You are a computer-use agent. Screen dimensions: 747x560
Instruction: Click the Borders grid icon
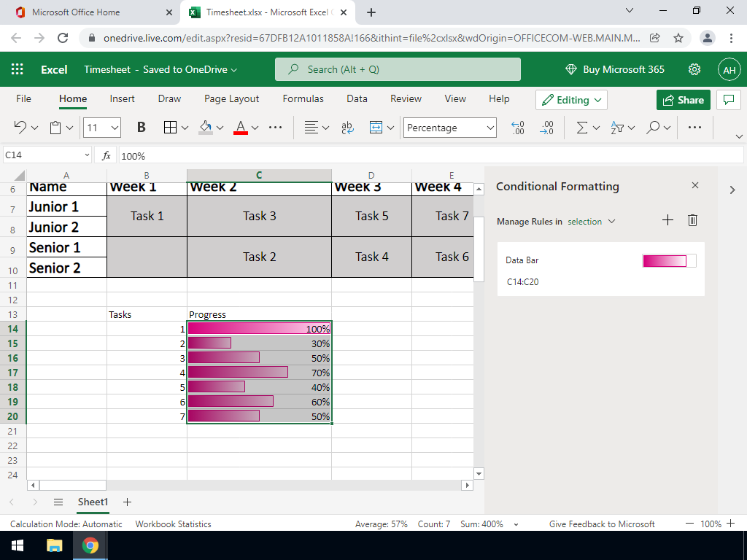[x=170, y=128]
